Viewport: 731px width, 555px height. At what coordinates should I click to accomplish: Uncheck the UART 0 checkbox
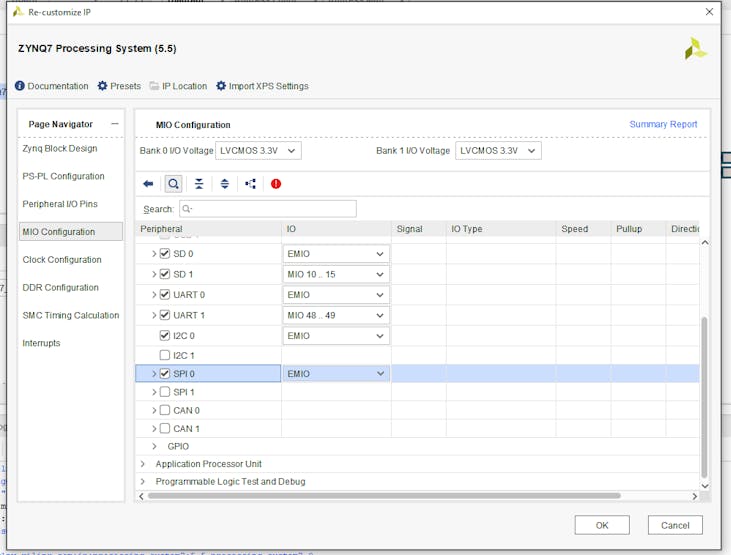(165, 295)
